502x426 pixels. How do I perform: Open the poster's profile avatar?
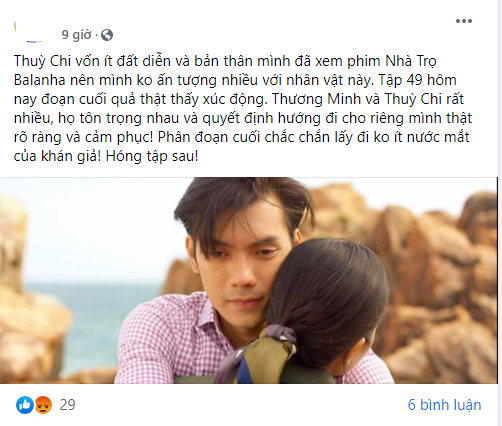[28, 32]
